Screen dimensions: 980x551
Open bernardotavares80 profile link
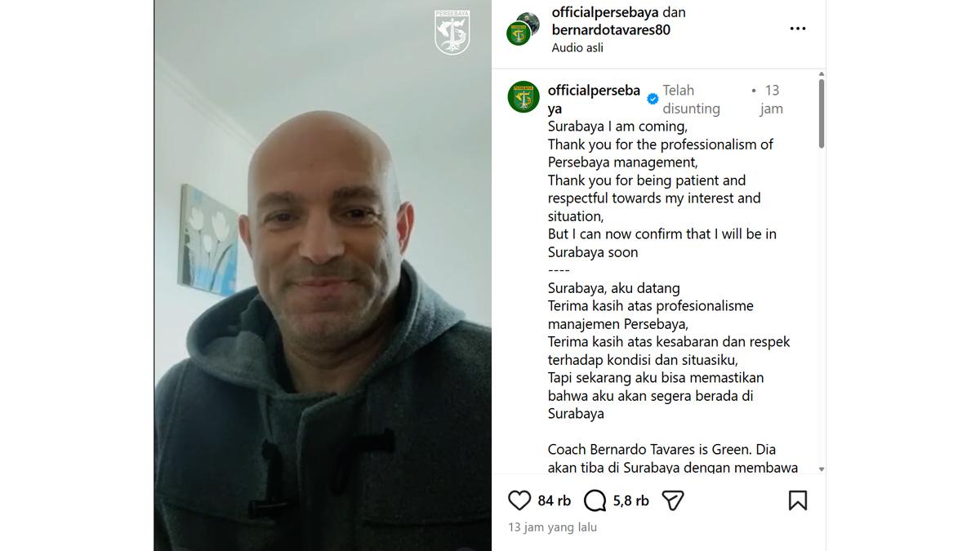pyautogui.click(x=611, y=30)
